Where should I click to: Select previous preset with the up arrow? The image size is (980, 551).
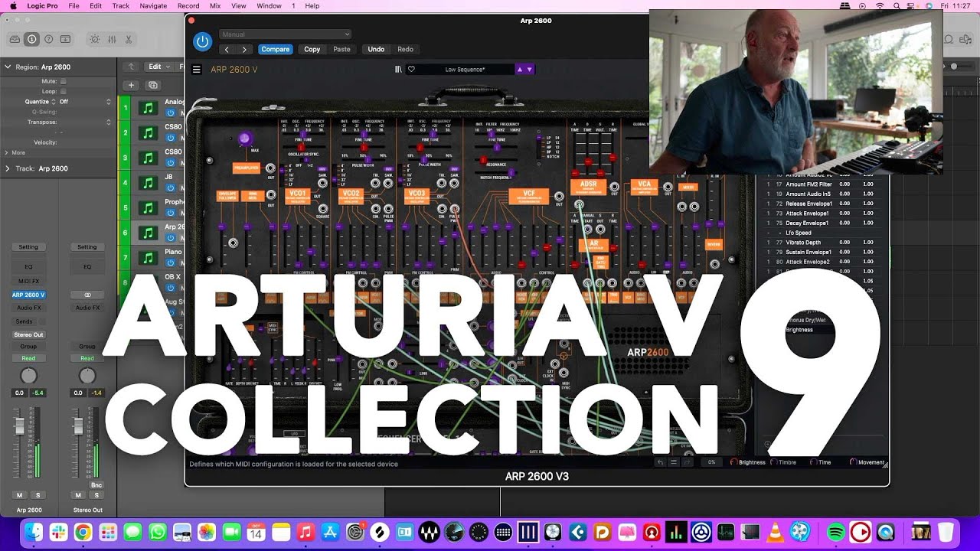[520, 70]
